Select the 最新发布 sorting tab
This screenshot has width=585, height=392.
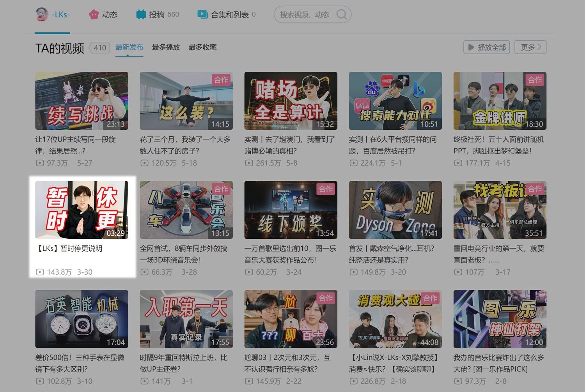pyautogui.click(x=129, y=47)
